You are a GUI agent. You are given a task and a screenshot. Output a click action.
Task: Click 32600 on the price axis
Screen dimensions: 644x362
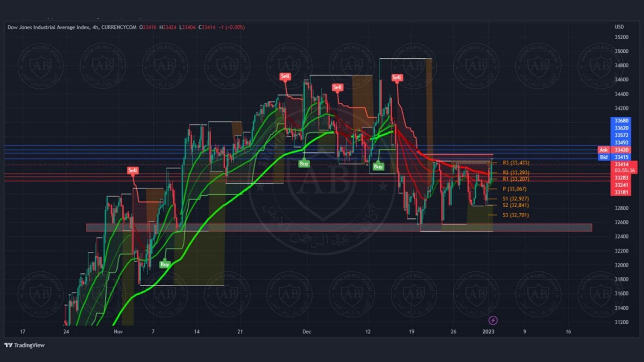pyautogui.click(x=621, y=222)
